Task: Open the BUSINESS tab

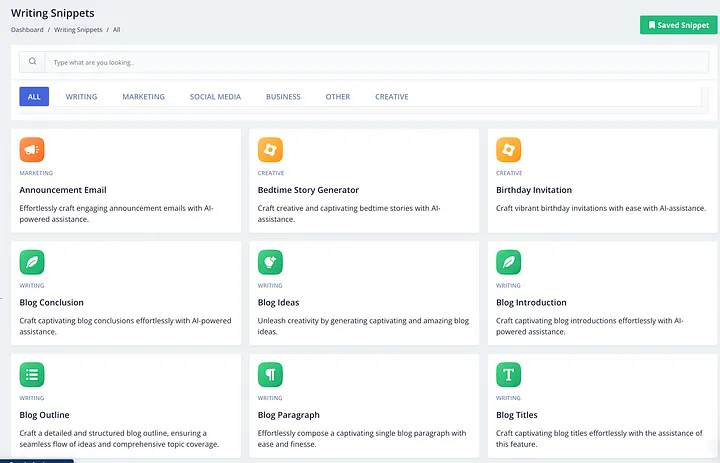Action: [x=283, y=96]
